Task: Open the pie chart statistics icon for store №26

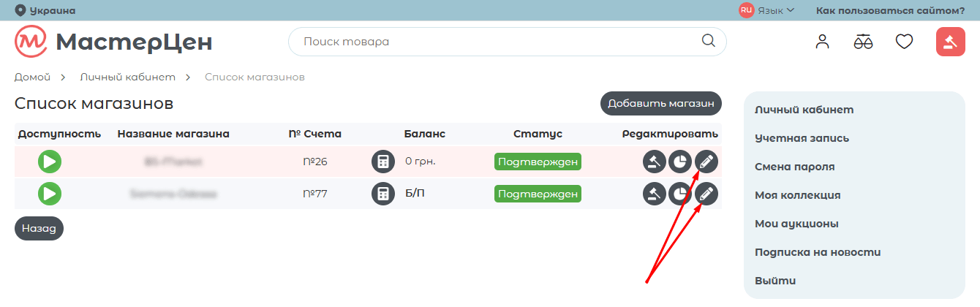Action: pyautogui.click(x=681, y=162)
